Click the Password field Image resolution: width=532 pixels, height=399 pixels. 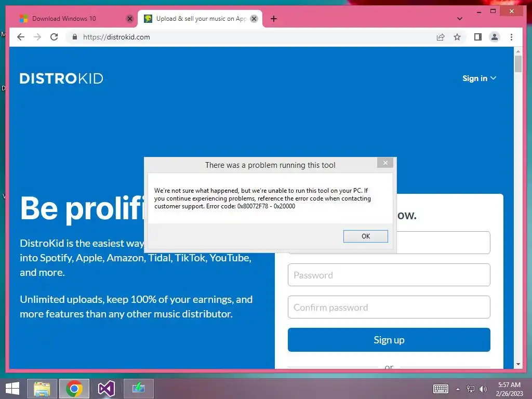[x=389, y=275]
